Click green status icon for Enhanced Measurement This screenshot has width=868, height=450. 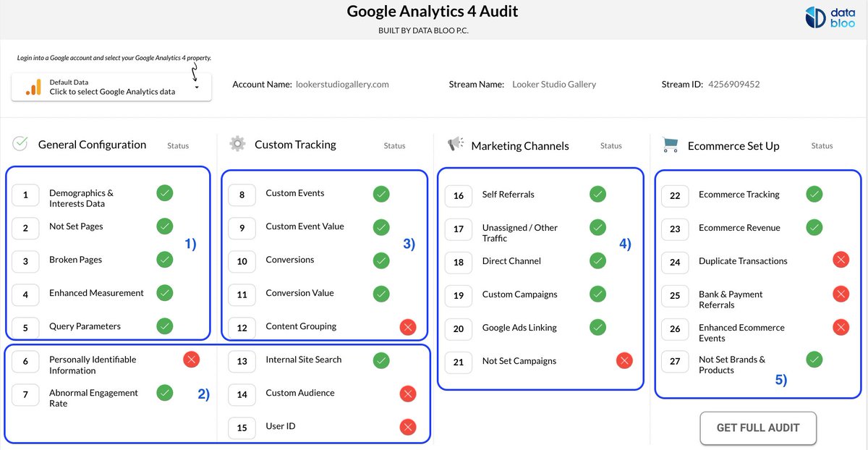[165, 293]
